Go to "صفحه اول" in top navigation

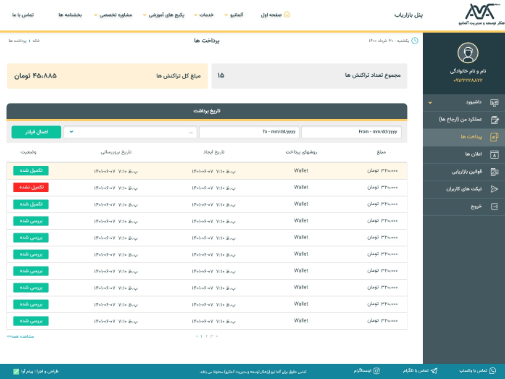click(x=272, y=15)
